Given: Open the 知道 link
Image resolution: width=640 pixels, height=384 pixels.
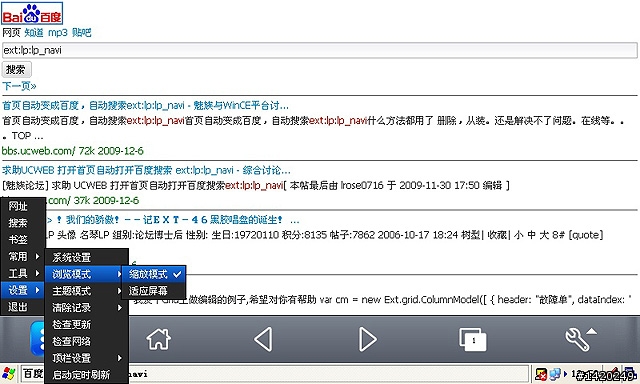Looking at the screenshot, I should 34,33.
